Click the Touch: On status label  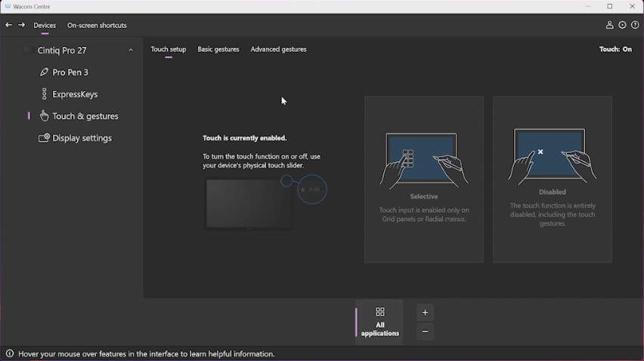tap(615, 49)
